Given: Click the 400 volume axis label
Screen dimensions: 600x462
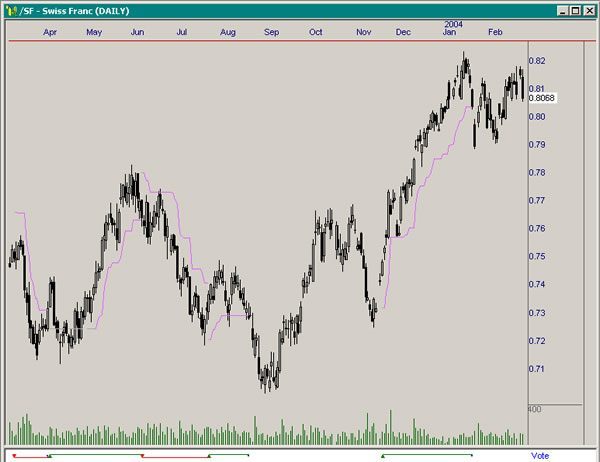Looking at the screenshot, I should coord(535,409).
